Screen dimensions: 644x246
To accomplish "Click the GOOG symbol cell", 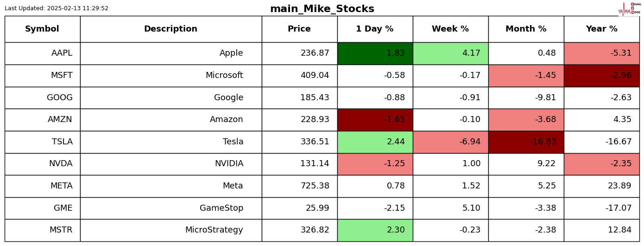I will (x=42, y=98).
